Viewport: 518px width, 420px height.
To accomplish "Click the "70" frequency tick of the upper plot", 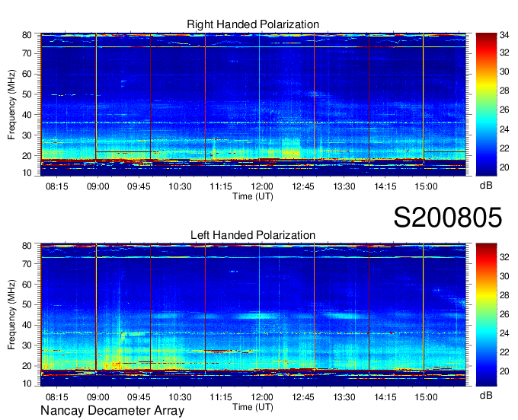I will (x=27, y=53).
